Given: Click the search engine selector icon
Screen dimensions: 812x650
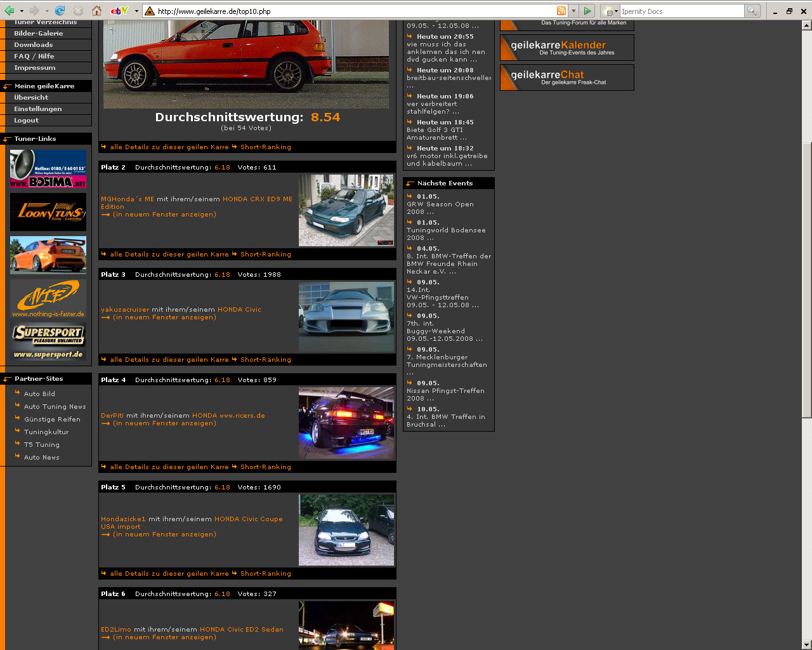Looking at the screenshot, I should 609,11.
